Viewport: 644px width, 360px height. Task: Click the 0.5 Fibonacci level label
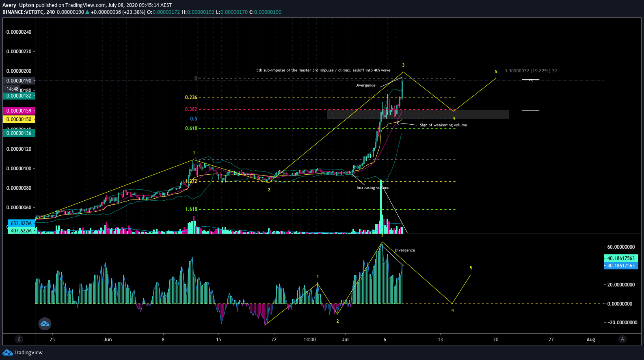pos(194,119)
